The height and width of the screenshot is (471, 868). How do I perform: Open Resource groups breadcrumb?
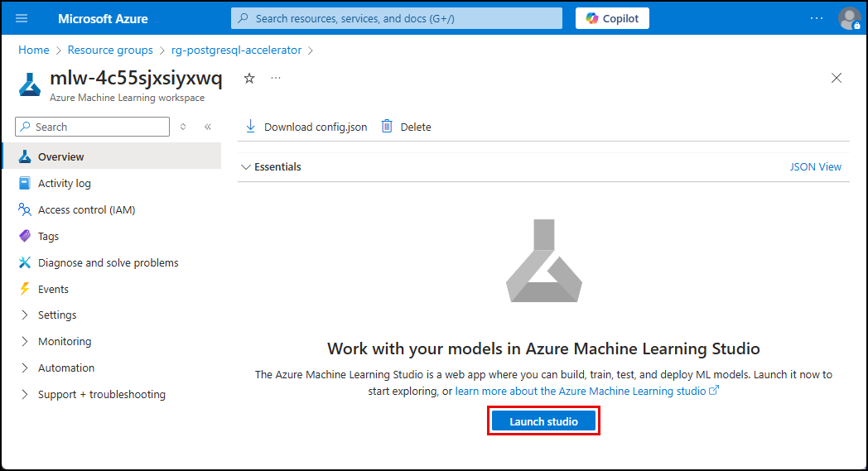(110, 50)
